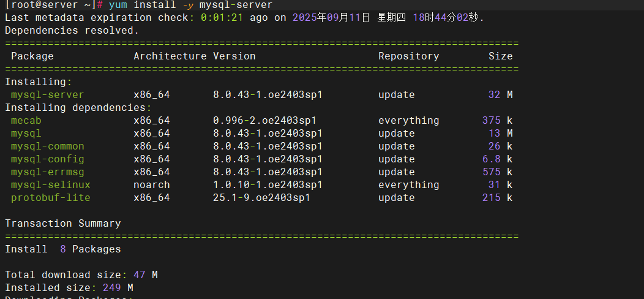Screen dimensions: 644x299
Task: Click the 'yum' command word in prompt
Action: [118, 5]
